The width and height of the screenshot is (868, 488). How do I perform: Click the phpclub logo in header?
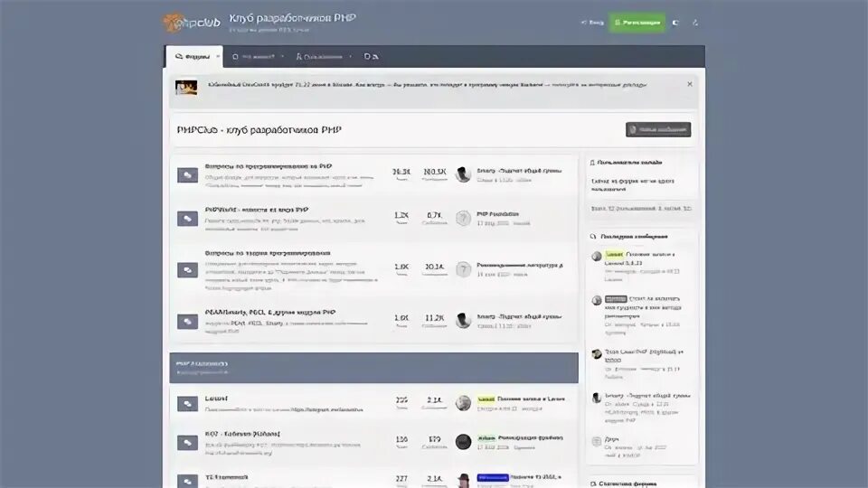(x=192, y=23)
